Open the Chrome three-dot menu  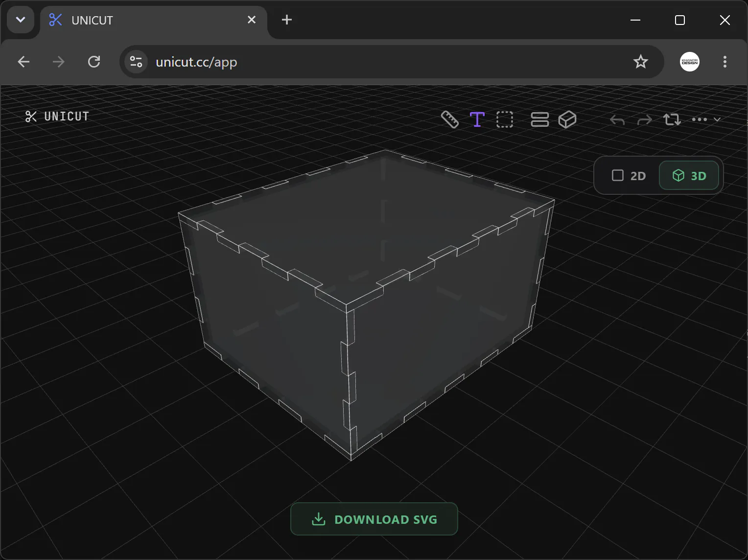(725, 62)
